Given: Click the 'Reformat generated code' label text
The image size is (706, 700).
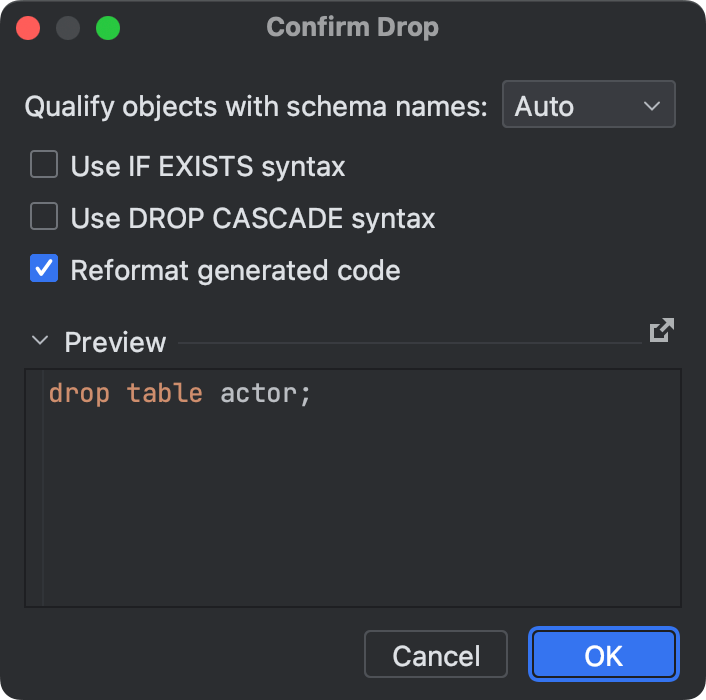Looking at the screenshot, I should click(235, 270).
